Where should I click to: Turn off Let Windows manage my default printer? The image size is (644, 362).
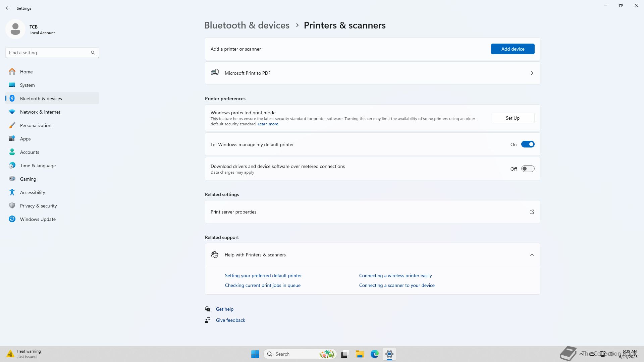528,144
